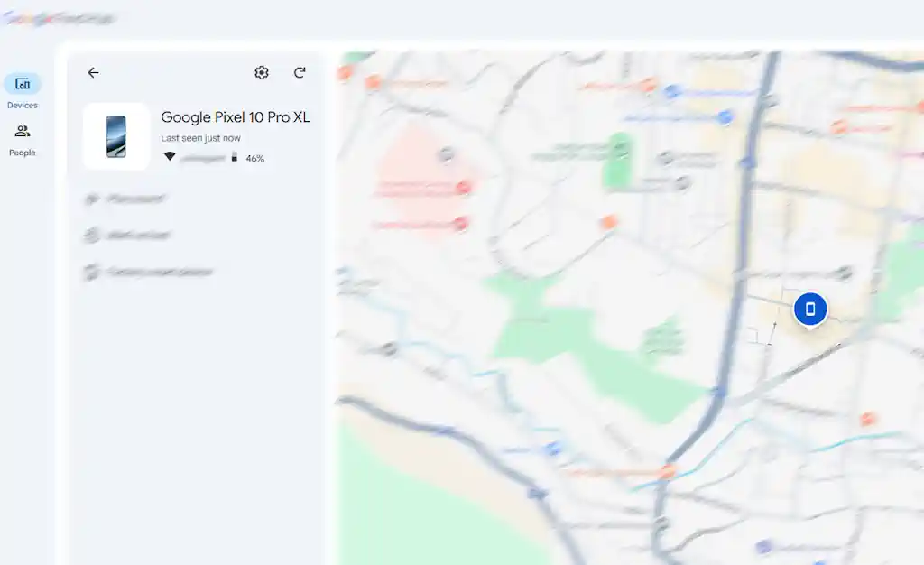Viewport: 924px width, 565px height.
Task: Click the Google Pixel 10 Pro XL title
Action: point(236,117)
